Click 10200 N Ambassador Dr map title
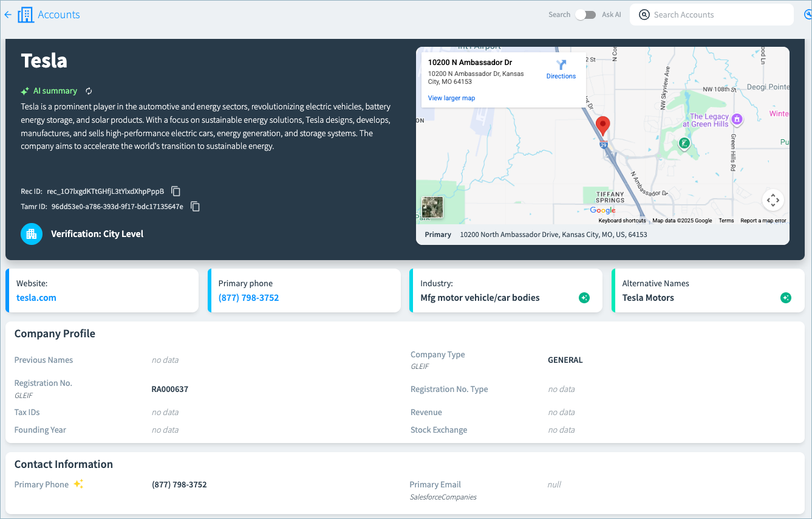The image size is (812, 519). pos(470,62)
